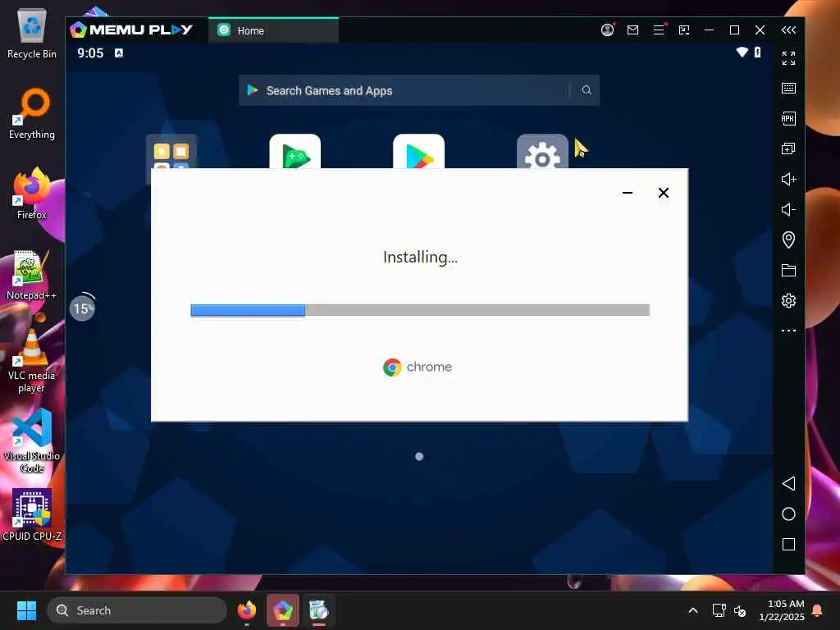Open the notification bell icon
The height and width of the screenshot is (630, 840).
(818, 610)
